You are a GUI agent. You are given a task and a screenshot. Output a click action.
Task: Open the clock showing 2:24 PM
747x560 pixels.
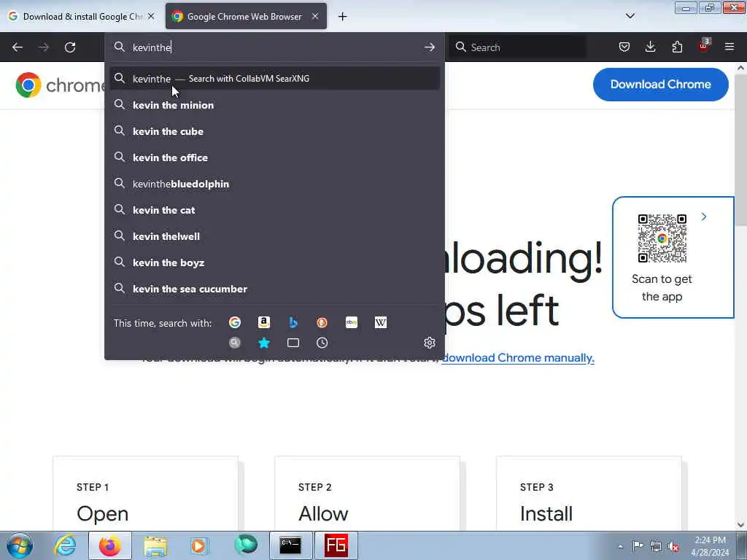point(710,546)
